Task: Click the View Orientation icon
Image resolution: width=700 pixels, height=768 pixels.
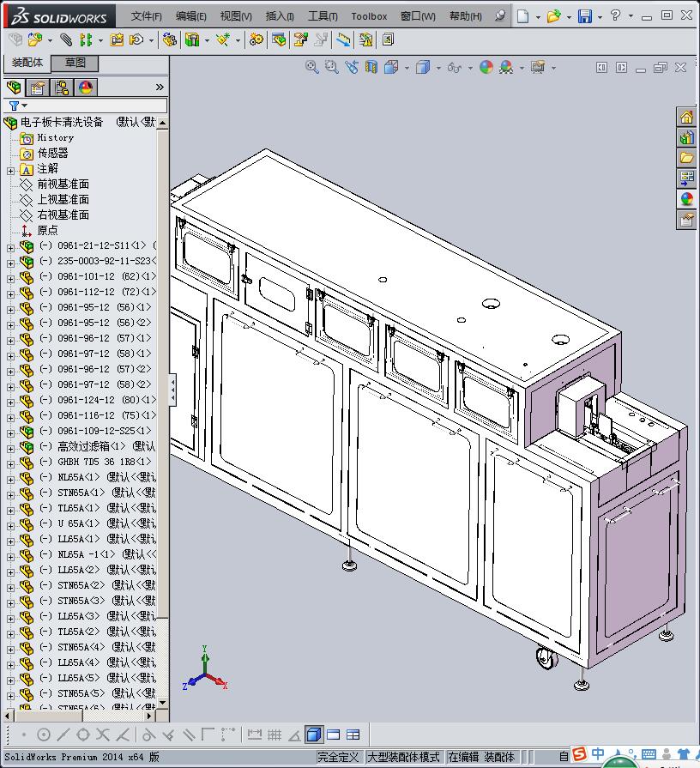Action: (390, 67)
